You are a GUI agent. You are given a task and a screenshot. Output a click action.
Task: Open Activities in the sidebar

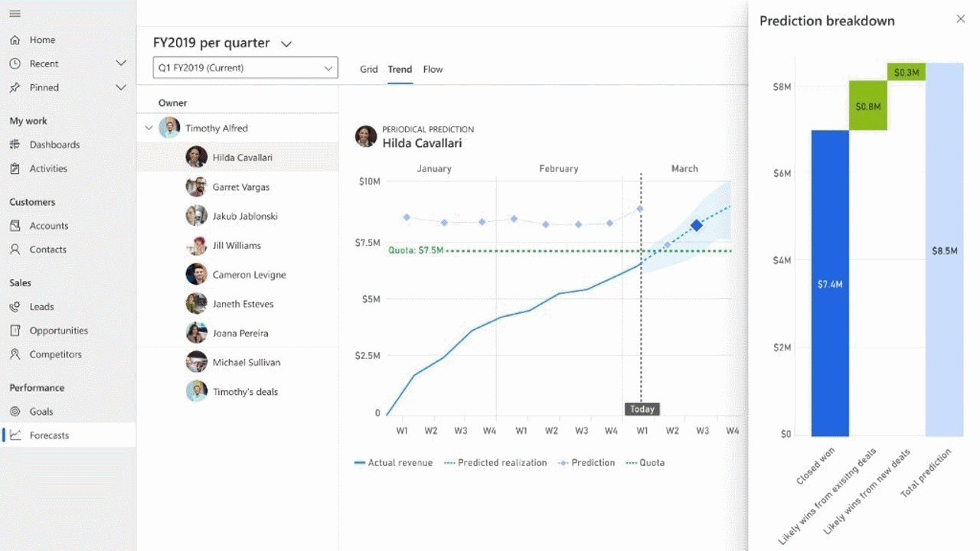pyautogui.click(x=48, y=168)
